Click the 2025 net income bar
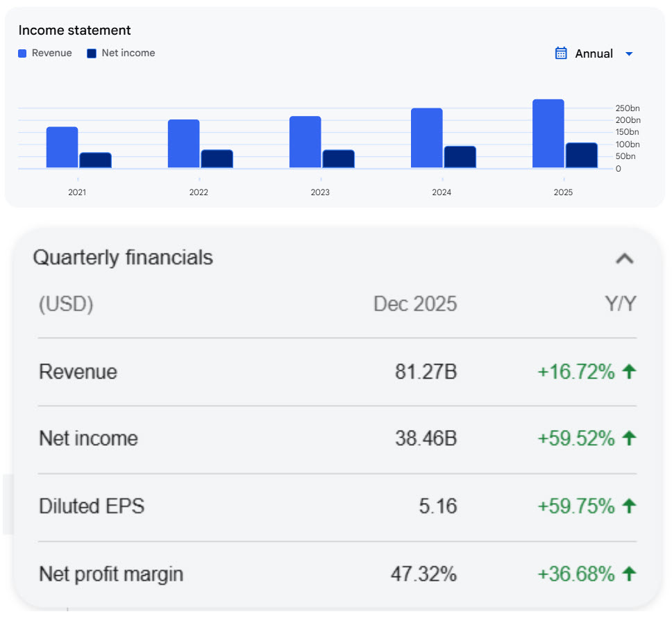Screen dimensions: 672x621 tap(581, 156)
